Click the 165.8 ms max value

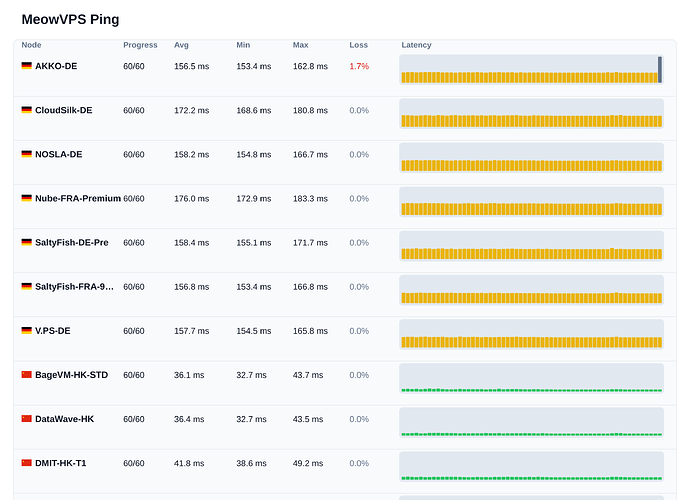[310, 331]
